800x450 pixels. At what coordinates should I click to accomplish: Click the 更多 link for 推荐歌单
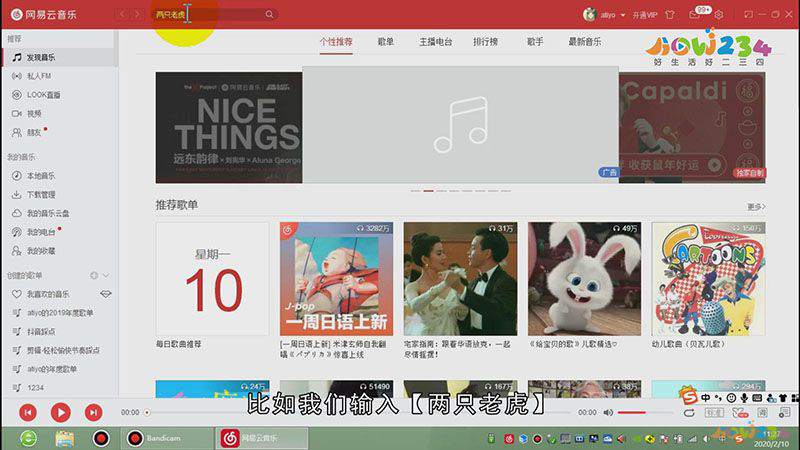(x=756, y=207)
